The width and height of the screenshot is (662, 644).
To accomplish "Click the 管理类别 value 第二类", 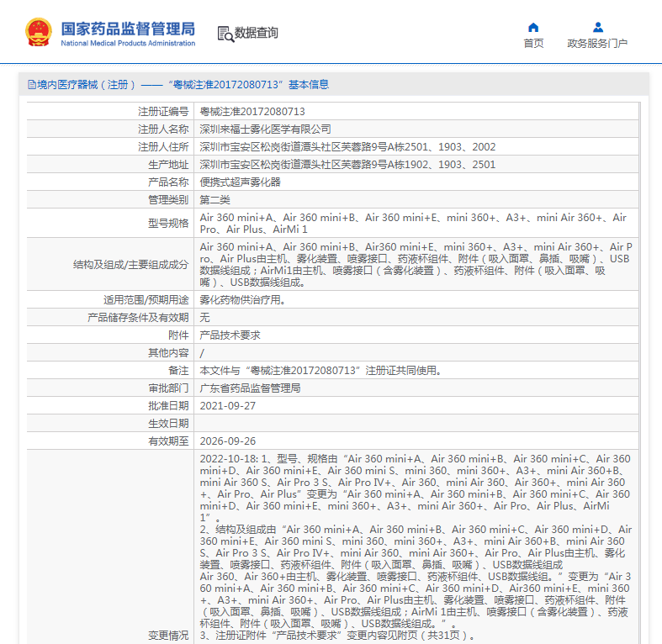I will pyautogui.click(x=214, y=199).
